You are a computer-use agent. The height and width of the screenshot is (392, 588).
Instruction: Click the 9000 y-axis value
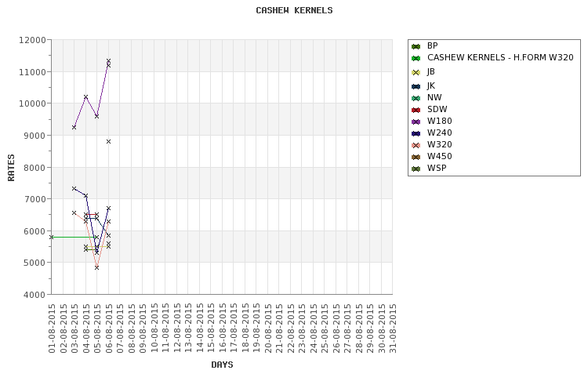34,136
